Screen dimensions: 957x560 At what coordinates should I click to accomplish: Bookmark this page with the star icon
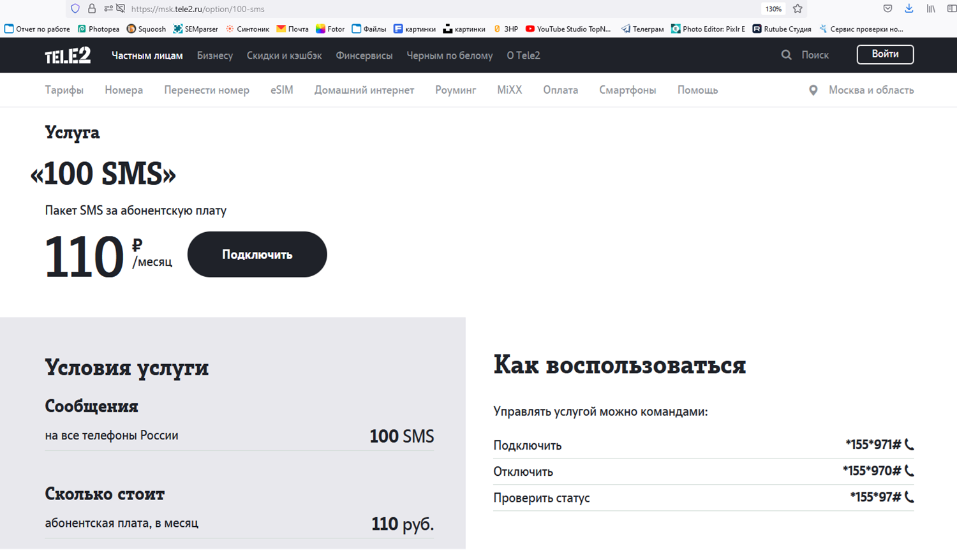click(x=797, y=9)
